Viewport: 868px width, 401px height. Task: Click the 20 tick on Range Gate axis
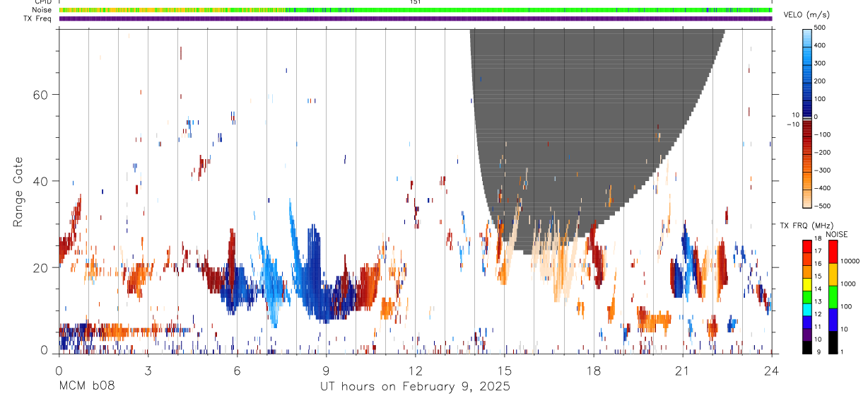[x=40, y=267]
